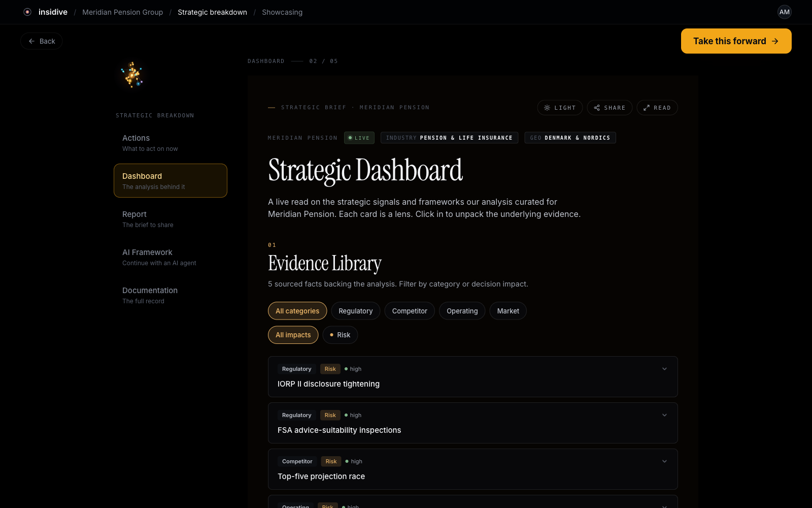The width and height of the screenshot is (812, 508).
Task: Click high indicator on IORP II card
Action: pos(353,369)
